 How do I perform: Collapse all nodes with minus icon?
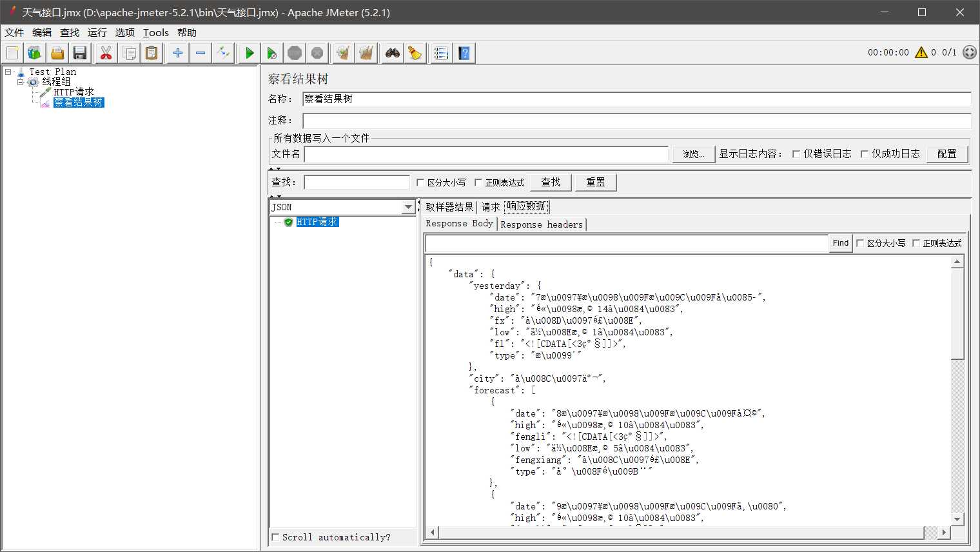(x=201, y=53)
